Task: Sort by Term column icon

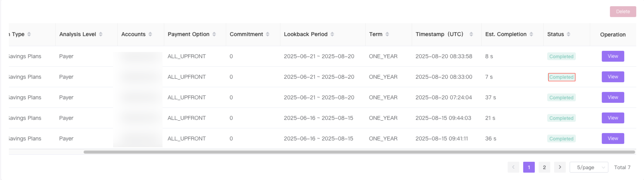Action: (x=387, y=34)
